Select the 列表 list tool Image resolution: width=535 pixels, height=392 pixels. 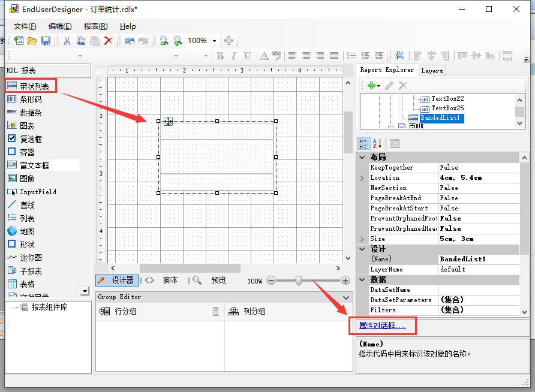[21, 218]
